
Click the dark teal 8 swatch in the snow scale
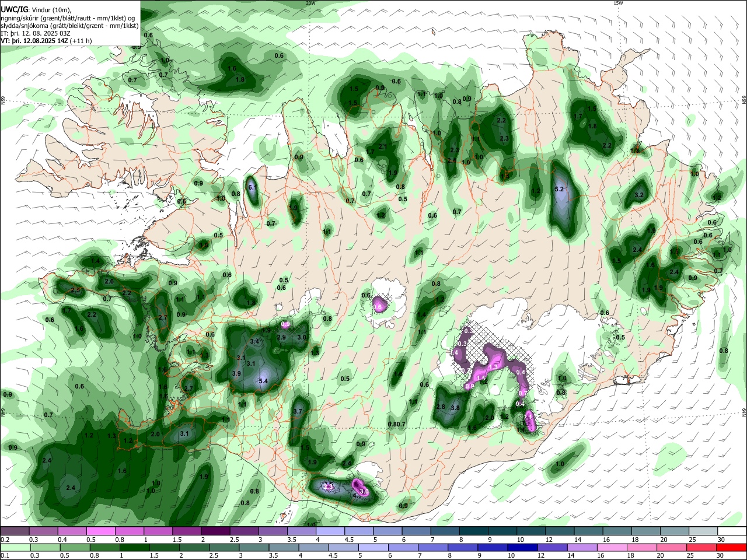coord(474,531)
